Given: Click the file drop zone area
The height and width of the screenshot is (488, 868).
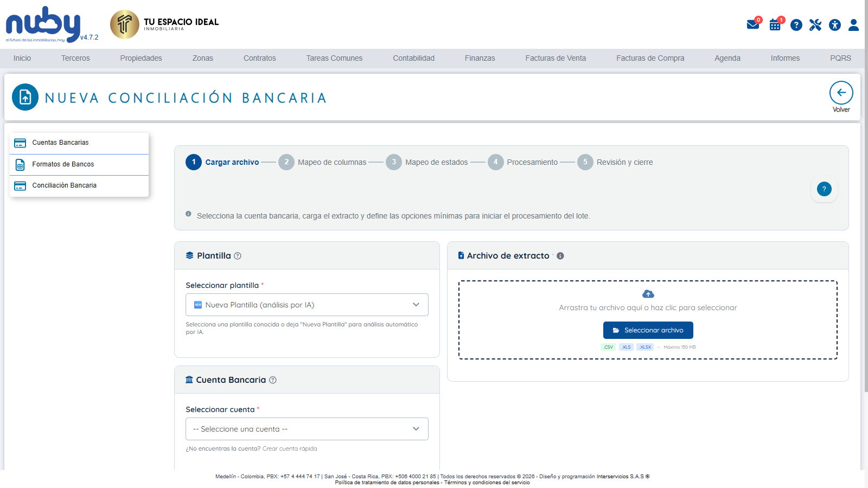Looking at the screenshot, I should (x=648, y=320).
